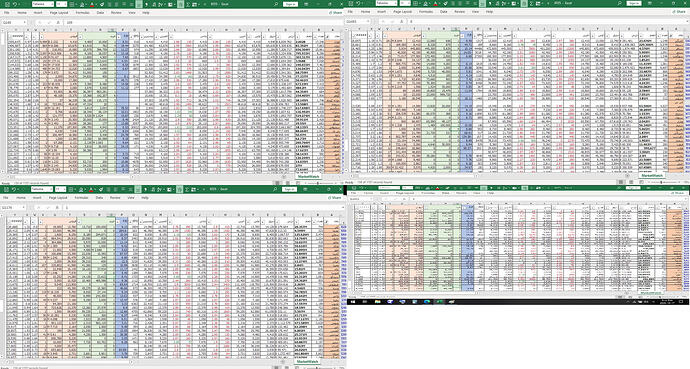
Task: Expand Name Box dropdown in top-right window
Action: pos(368,22)
